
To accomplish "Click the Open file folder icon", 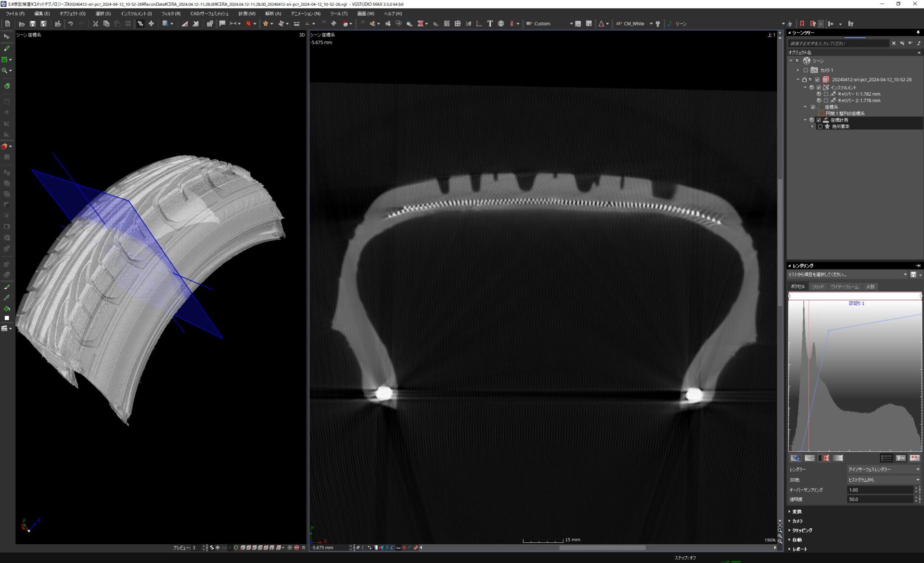I will point(22,24).
